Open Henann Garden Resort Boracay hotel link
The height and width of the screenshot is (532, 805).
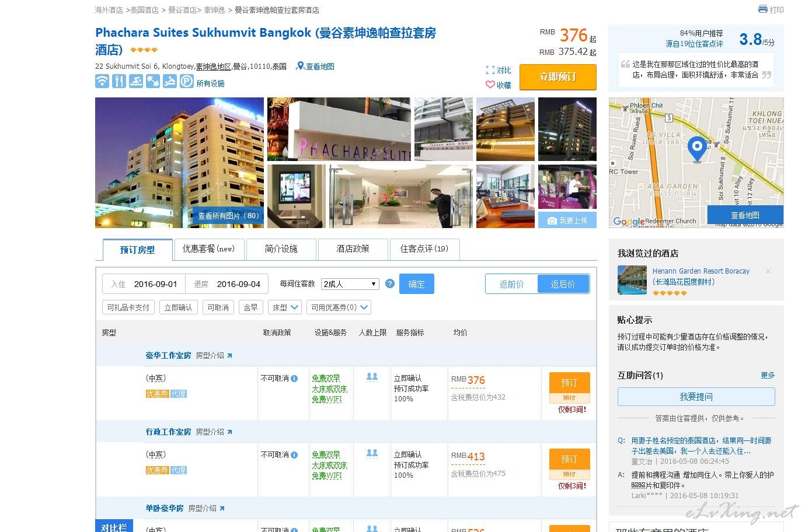[701, 276]
